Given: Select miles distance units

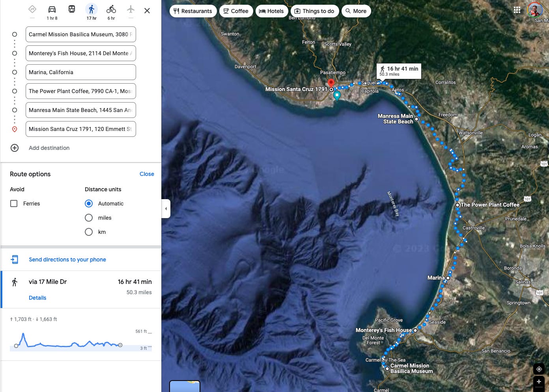Looking at the screenshot, I should click(89, 218).
